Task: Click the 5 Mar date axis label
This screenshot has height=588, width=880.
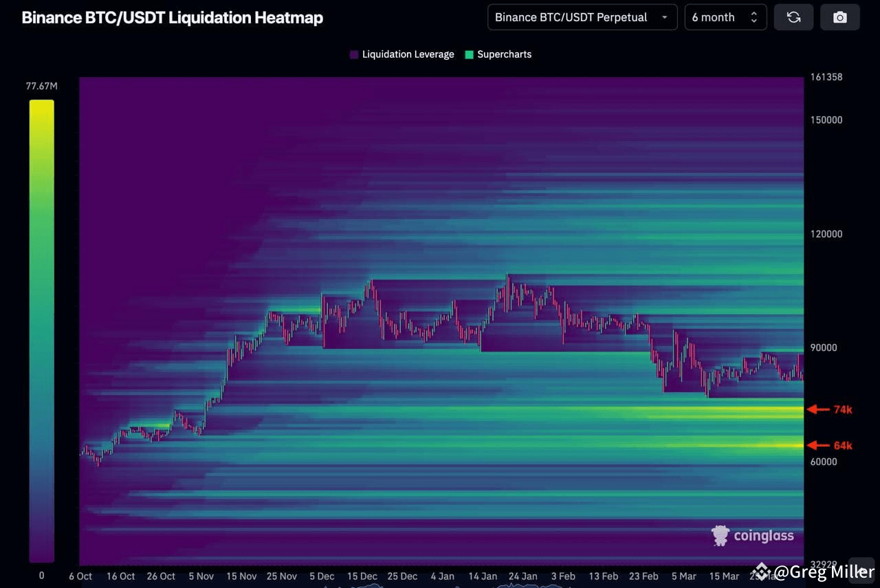Action: tap(683, 576)
